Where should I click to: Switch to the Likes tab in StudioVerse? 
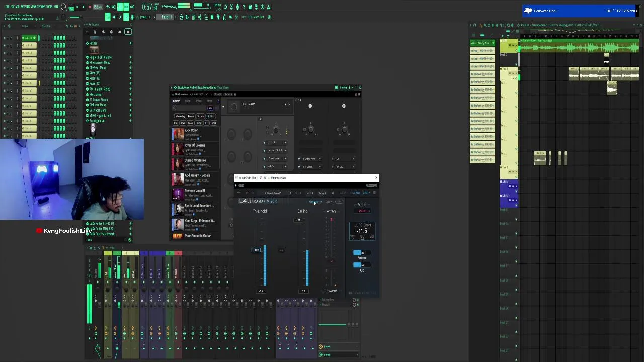(188, 101)
